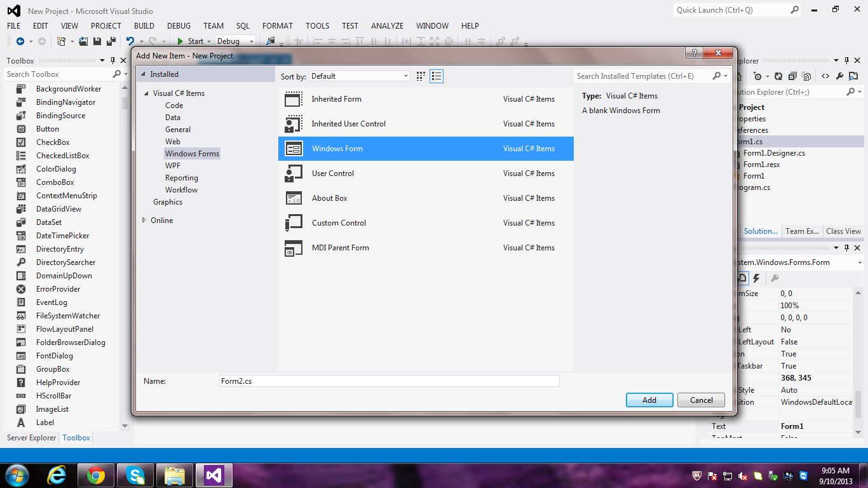Open the FILE menu
Image resolution: width=868 pixels, height=488 pixels.
tap(14, 26)
